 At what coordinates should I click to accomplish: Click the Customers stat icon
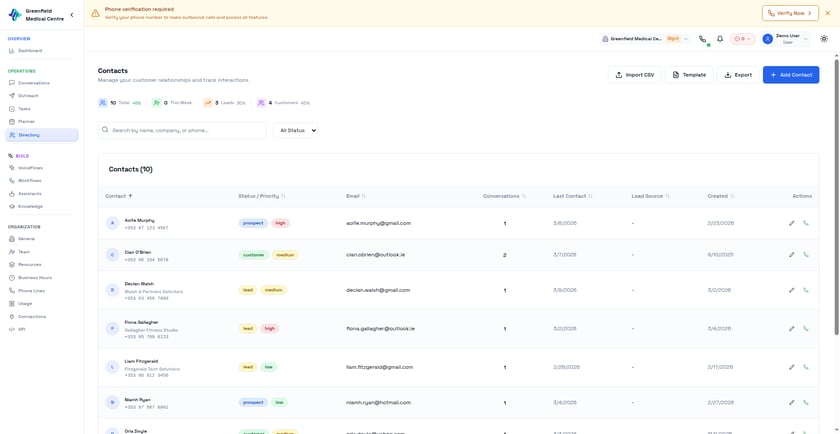261,102
